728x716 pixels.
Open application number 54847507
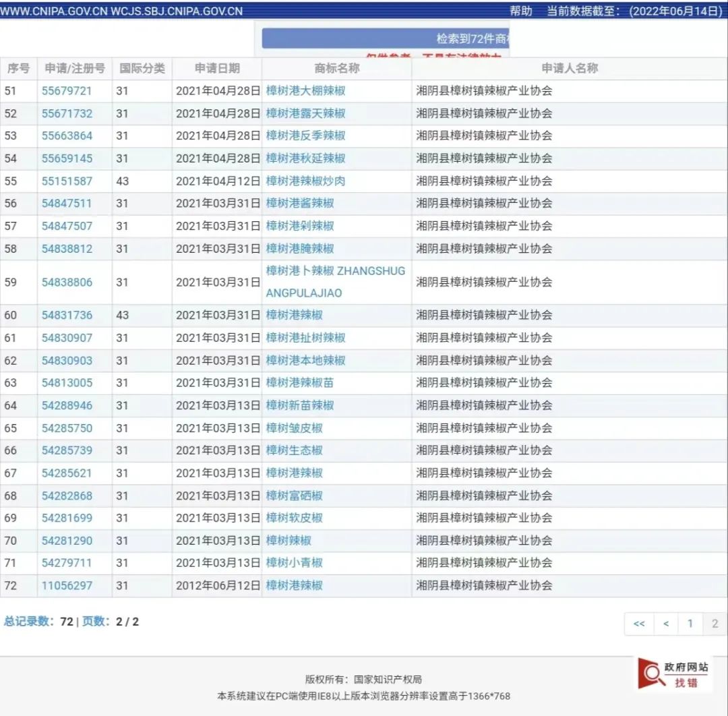(68, 226)
